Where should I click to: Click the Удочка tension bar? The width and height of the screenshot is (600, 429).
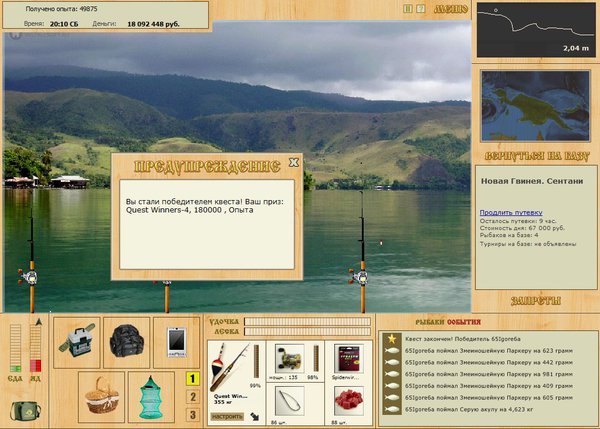click(307, 321)
